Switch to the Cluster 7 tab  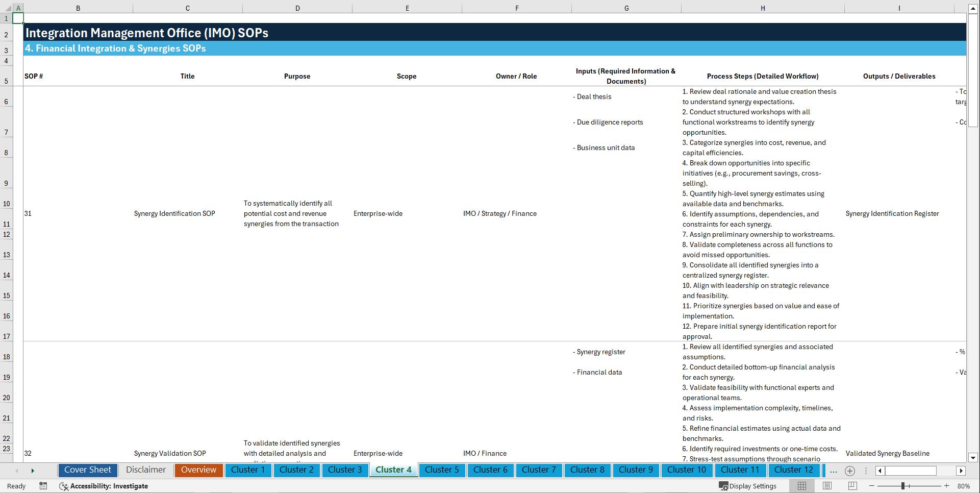[539, 470]
